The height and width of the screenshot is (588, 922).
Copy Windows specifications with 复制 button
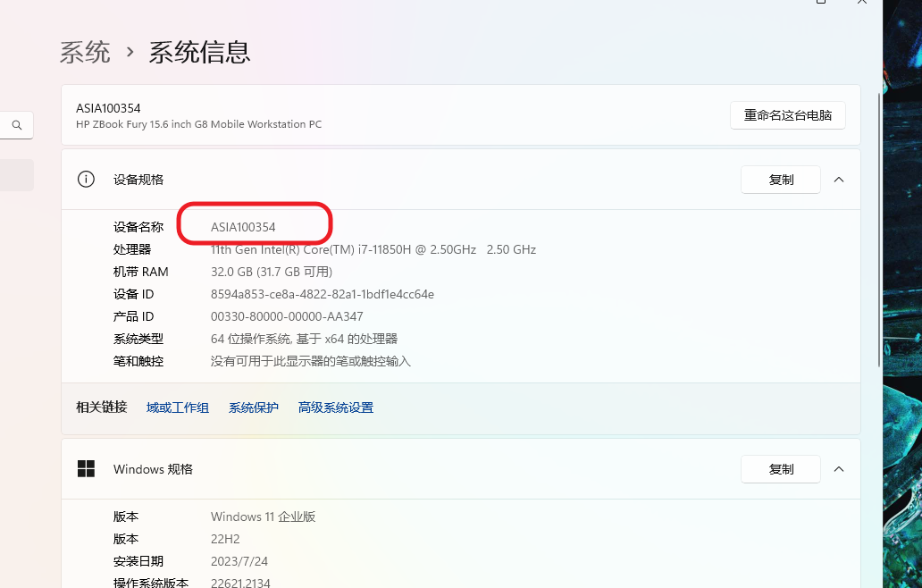[781, 468]
